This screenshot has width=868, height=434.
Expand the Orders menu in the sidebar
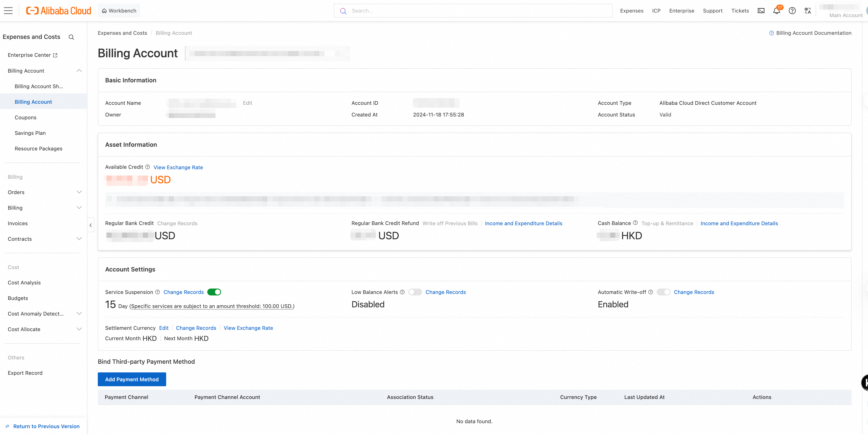pos(44,192)
